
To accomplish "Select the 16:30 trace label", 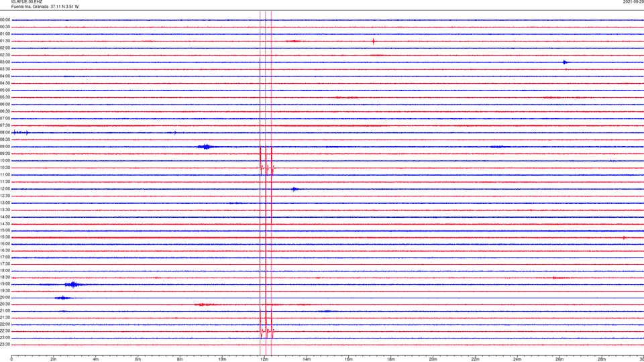I will [x=5, y=250].
